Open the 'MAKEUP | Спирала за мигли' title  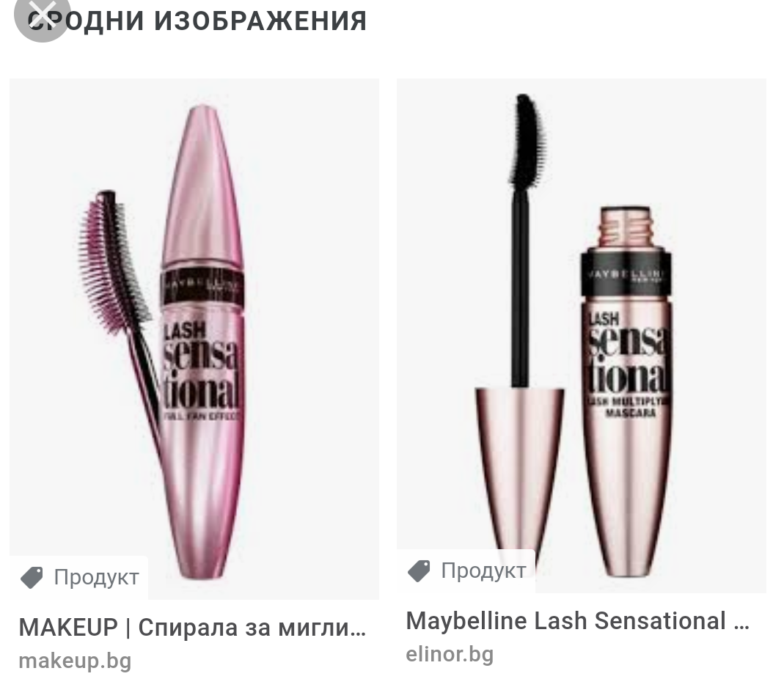pos(192,628)
